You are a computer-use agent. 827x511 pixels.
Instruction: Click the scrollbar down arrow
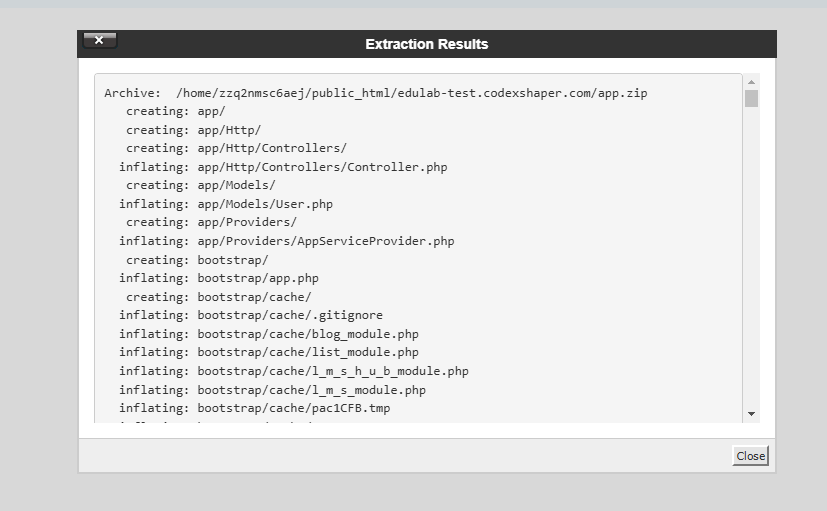[x=751, y=414]
